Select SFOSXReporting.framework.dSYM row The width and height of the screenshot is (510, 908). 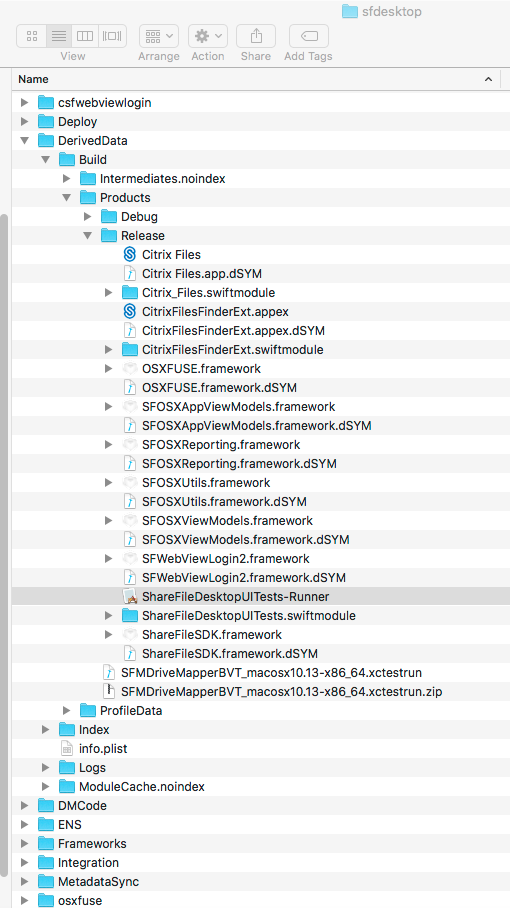coord(260,464)
